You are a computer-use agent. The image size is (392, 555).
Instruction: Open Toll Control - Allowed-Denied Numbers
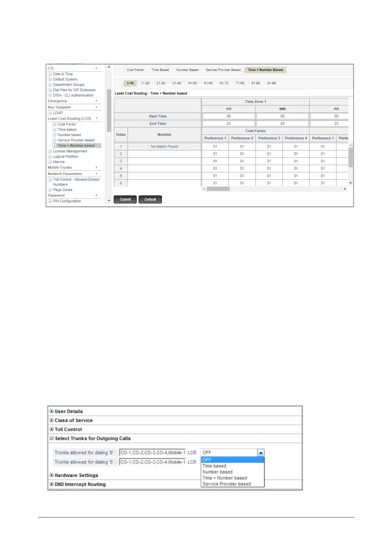click(76, 182)
